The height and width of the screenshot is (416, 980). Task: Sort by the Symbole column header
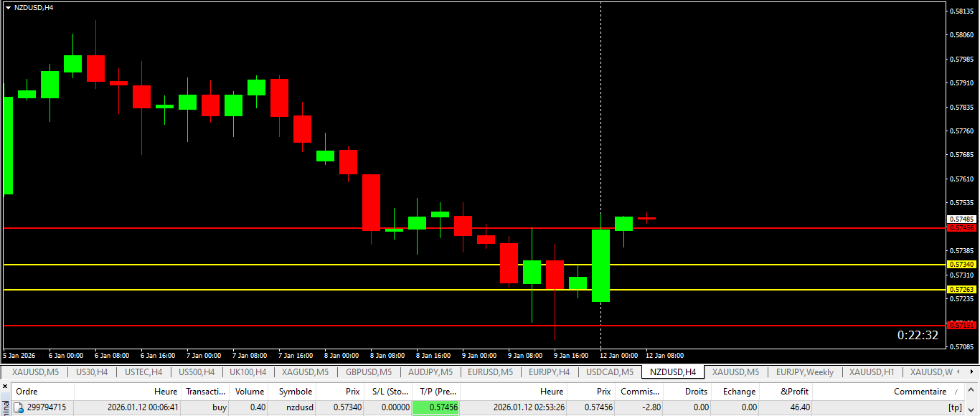[x=293, y=392]
